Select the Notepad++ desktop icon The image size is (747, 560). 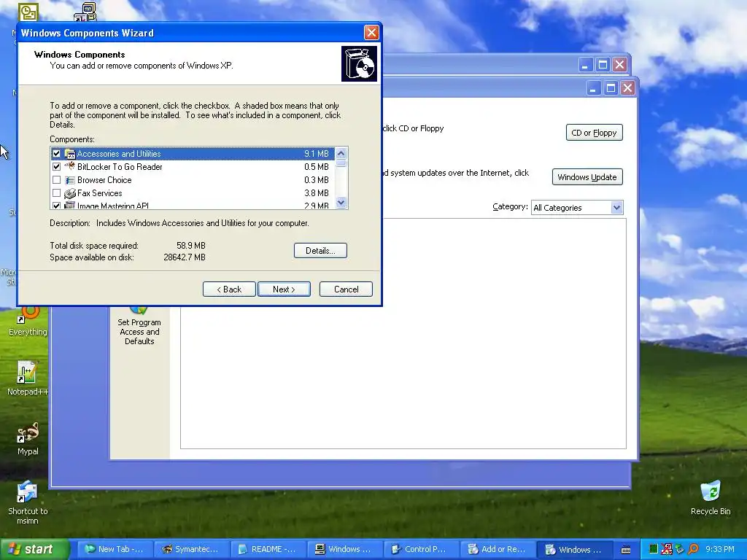coord(27,373)
